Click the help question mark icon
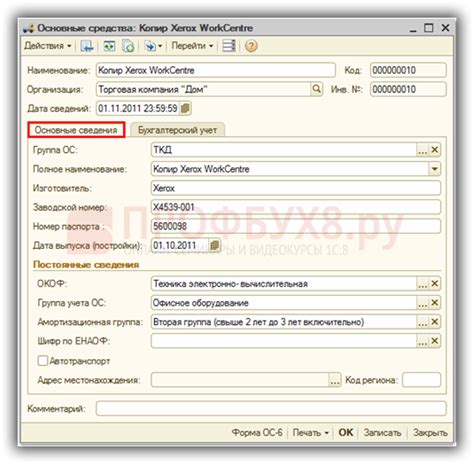The width and height of the screenshot is (474, 464). coord(251,46)
